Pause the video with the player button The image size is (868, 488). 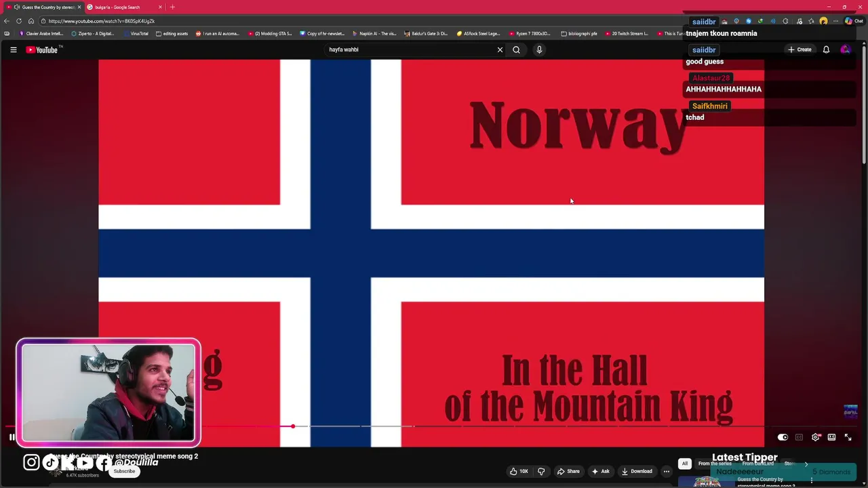[x=12, y=437]
